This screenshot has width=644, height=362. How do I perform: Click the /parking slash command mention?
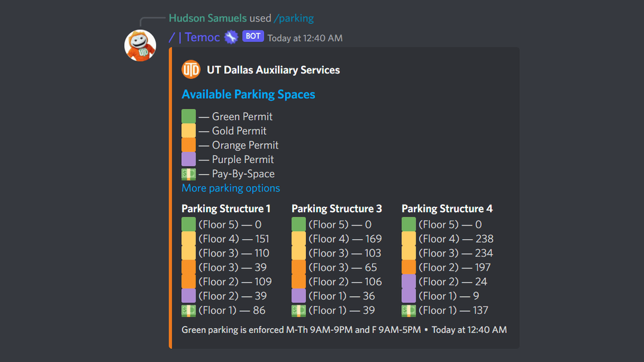coord(293,18)
